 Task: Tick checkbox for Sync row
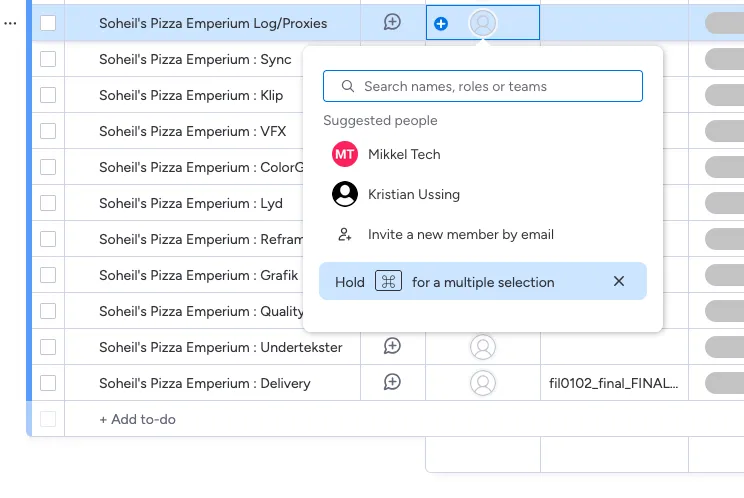tap(48, 59)
